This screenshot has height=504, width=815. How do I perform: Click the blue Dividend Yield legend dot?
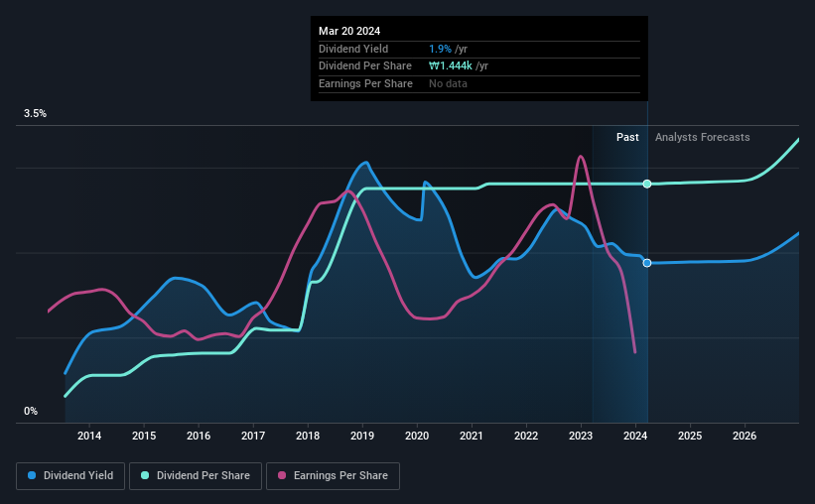click(x=32, y=475)
